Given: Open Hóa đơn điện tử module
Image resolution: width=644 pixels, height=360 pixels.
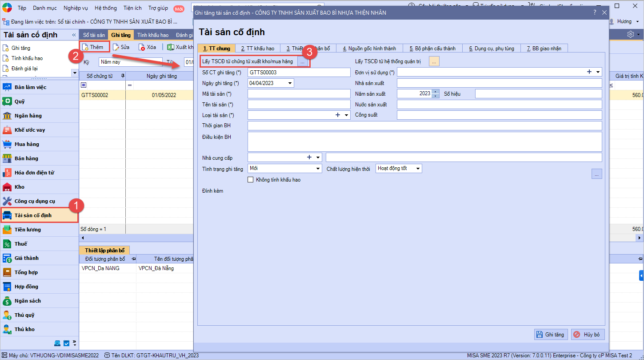Looking at the screenshot, I should 34,173.
